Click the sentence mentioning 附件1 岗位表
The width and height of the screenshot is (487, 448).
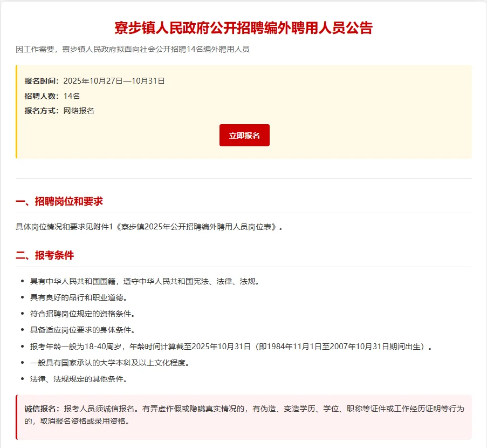point(149,227)
